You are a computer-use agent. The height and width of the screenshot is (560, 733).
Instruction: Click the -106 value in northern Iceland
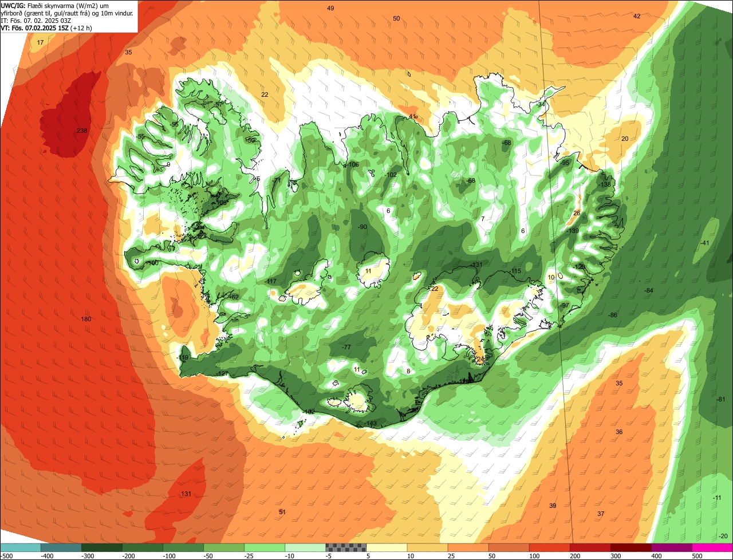tap(353, 165)
